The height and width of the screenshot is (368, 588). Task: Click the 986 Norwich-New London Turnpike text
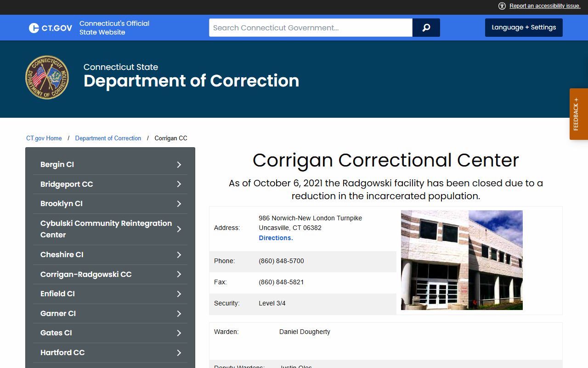310,218
